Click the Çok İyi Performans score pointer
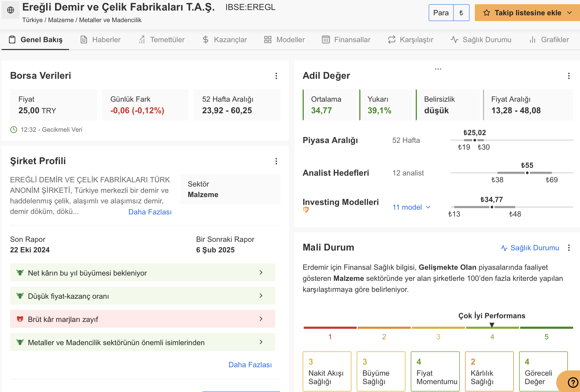 [x=492, y=325]
